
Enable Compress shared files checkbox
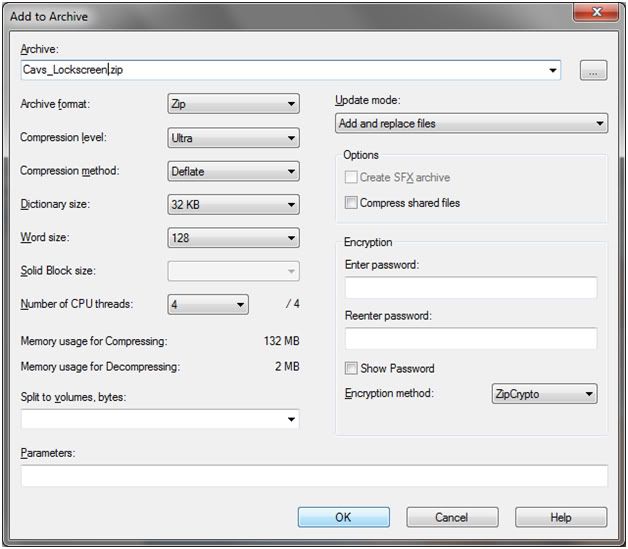[351, 203]
